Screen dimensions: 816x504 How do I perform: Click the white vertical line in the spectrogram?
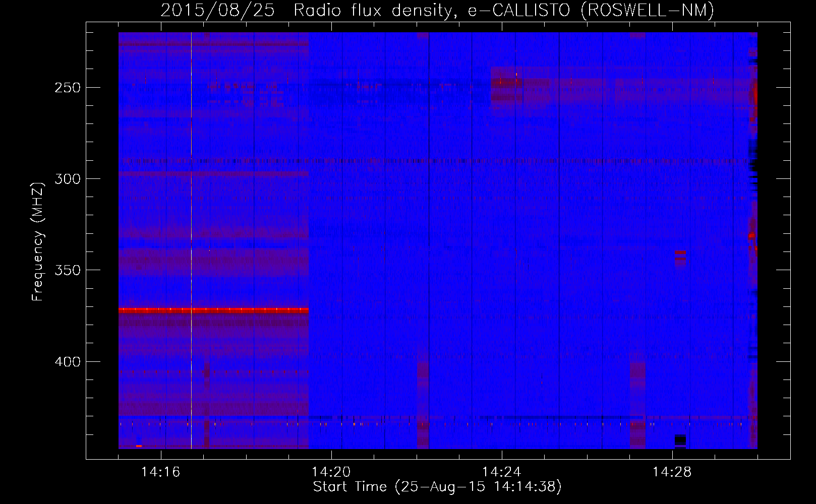pos(191,240)
